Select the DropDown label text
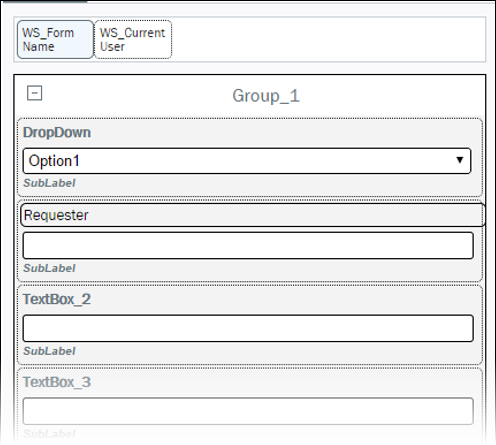Screen dimensions: 496x445 coord(57,133)
